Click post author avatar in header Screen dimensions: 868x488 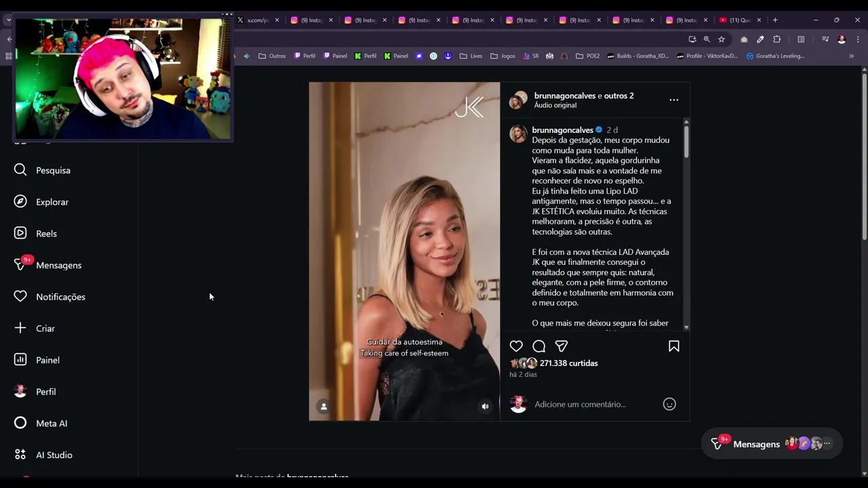point(519,100)
